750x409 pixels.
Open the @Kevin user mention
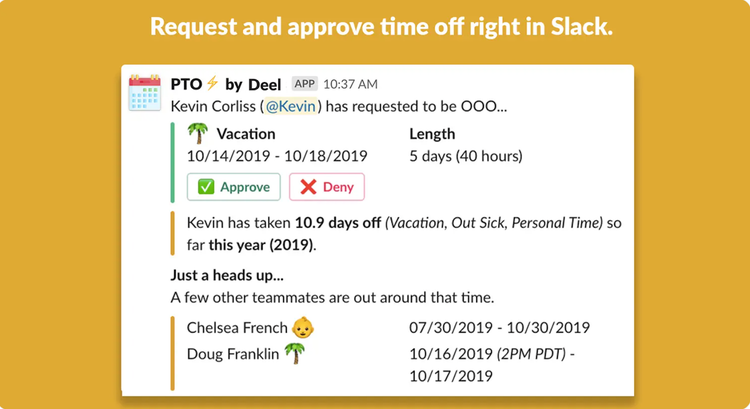291,106
